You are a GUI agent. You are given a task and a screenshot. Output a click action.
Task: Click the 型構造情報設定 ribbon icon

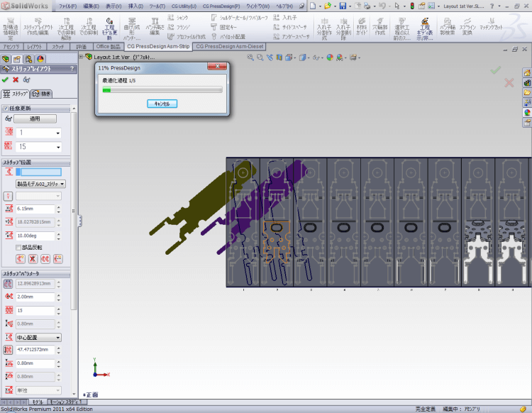pyautogui.click(x=11, y=28)
